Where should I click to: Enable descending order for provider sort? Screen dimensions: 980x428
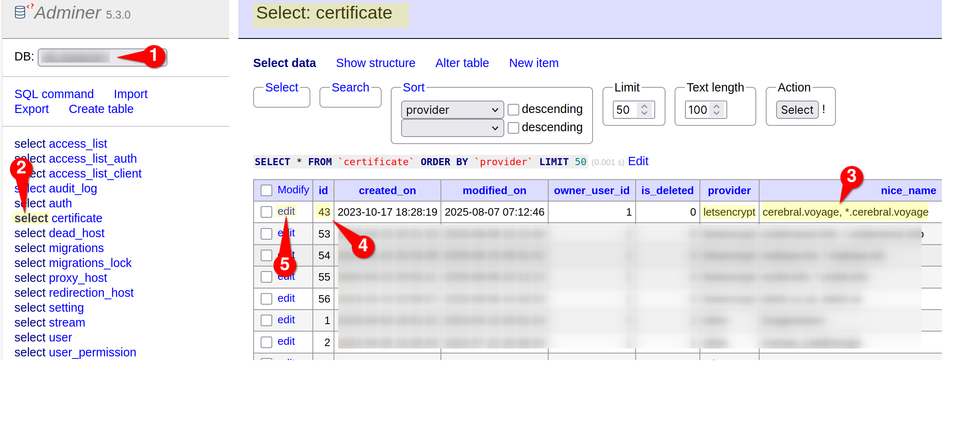click(x=513, y=109)
